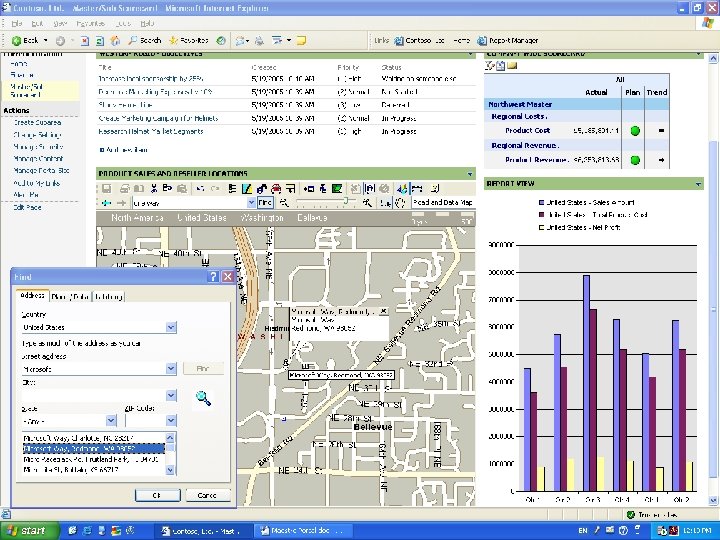Screen dimensions: 720x540
Task: Click the IE toolbar Print icon
Action: (x=259, y=41)
